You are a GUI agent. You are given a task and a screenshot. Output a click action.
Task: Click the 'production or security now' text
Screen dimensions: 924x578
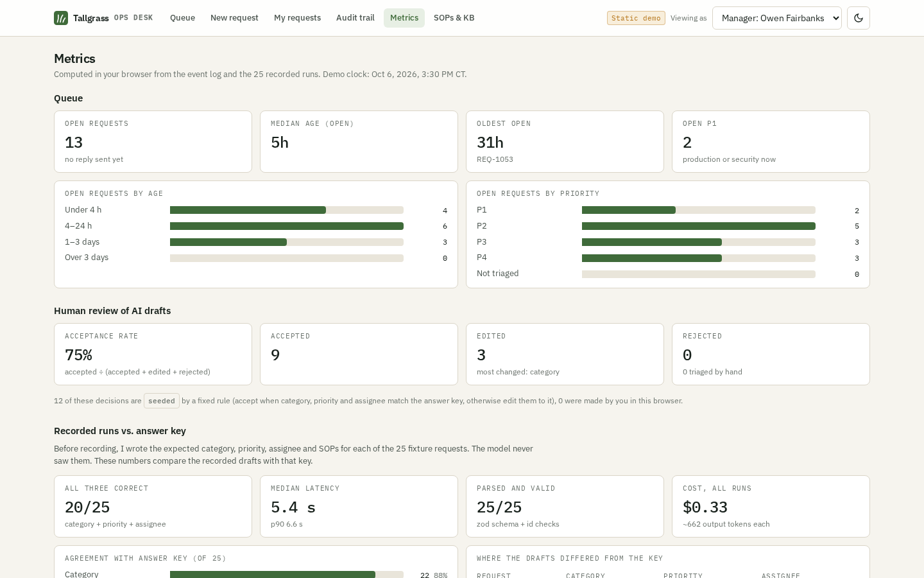point(729,159)
